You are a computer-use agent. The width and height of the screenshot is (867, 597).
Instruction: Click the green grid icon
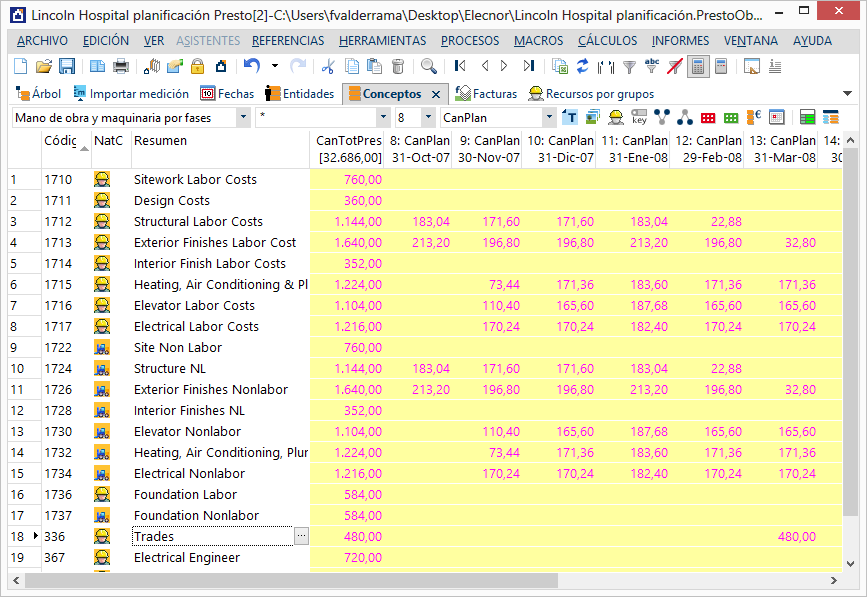click(731, 118)
